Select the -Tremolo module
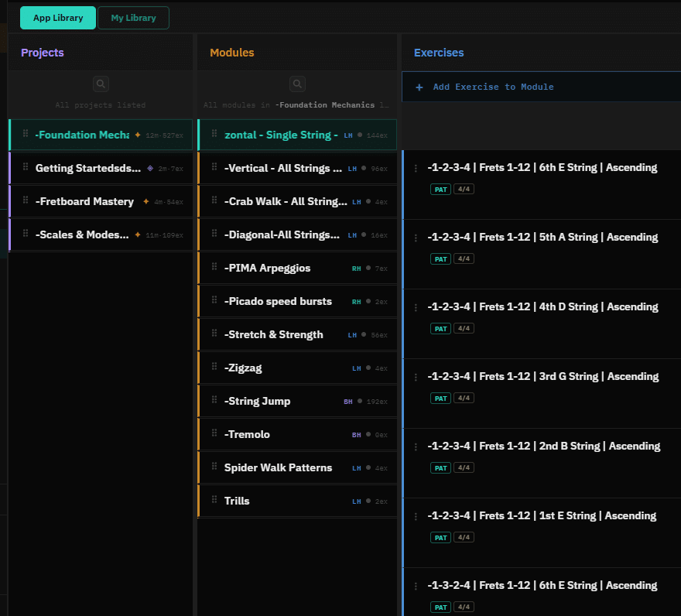 pyautogui.click(x=297, y=434)
